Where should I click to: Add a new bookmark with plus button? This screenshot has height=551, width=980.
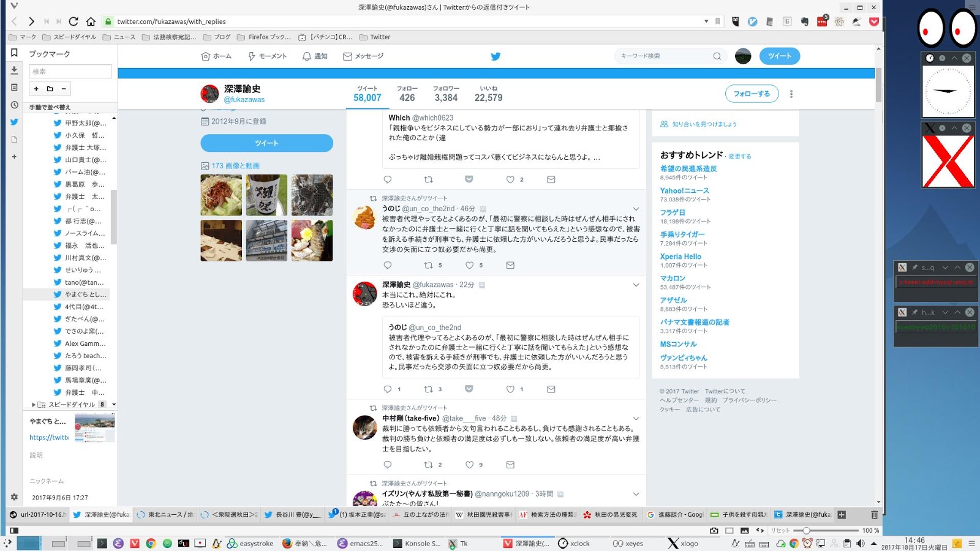(x=36, y=89)
